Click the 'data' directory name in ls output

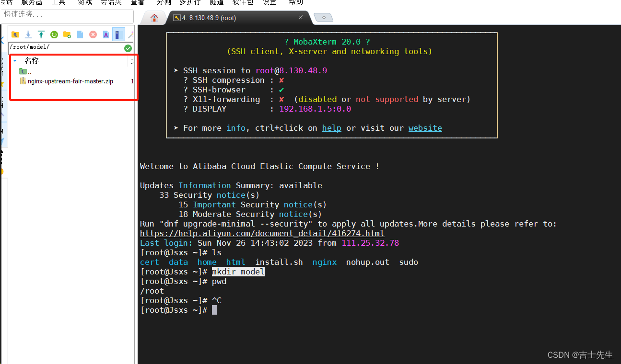pos(178,262)
